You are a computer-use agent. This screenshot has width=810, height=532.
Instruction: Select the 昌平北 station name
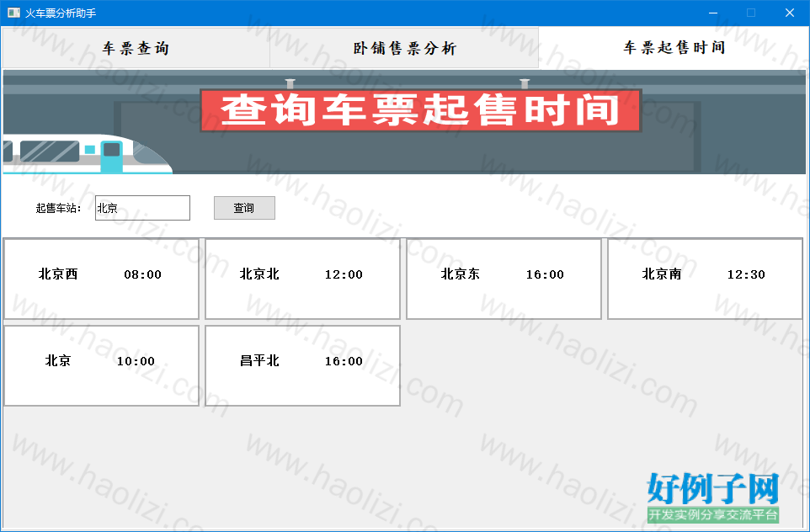(x=259, y=360)
